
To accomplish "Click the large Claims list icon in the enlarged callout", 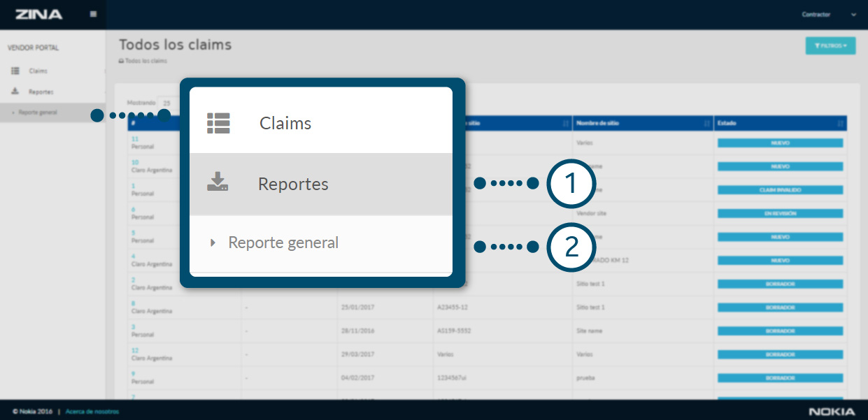I will (x=218, y=123).
